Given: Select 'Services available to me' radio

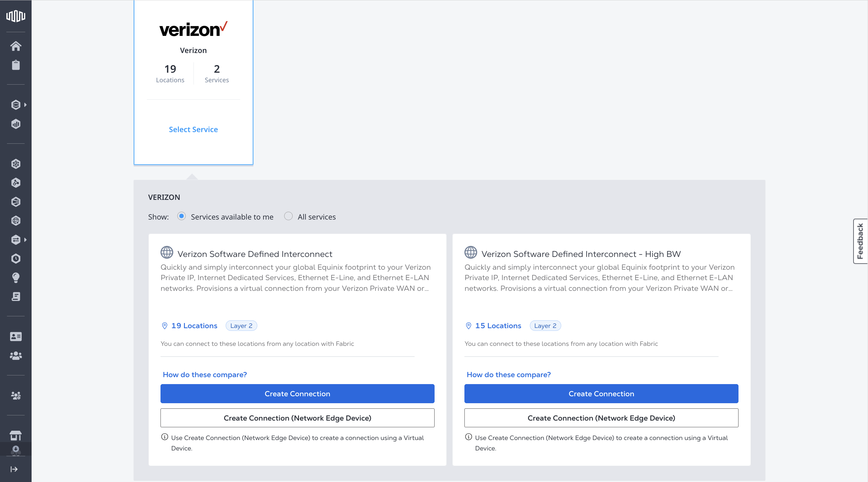Looking at the screenshot, I should pos(181,216).
